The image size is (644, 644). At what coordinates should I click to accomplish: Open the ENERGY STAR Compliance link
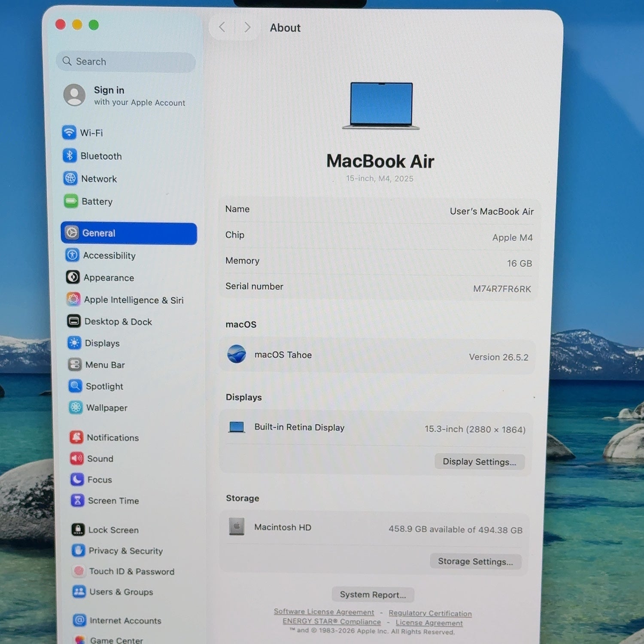click(x=332, y=621)
